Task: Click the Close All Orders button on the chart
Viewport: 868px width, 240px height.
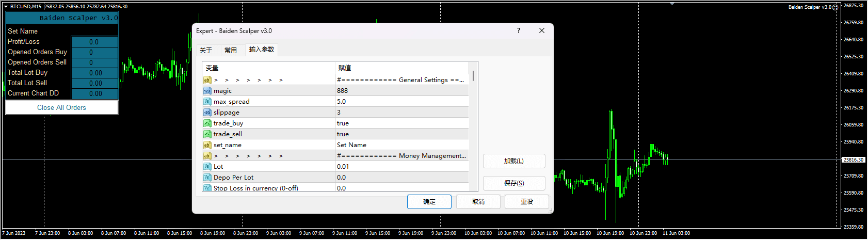Action: (x=62, y=107)
